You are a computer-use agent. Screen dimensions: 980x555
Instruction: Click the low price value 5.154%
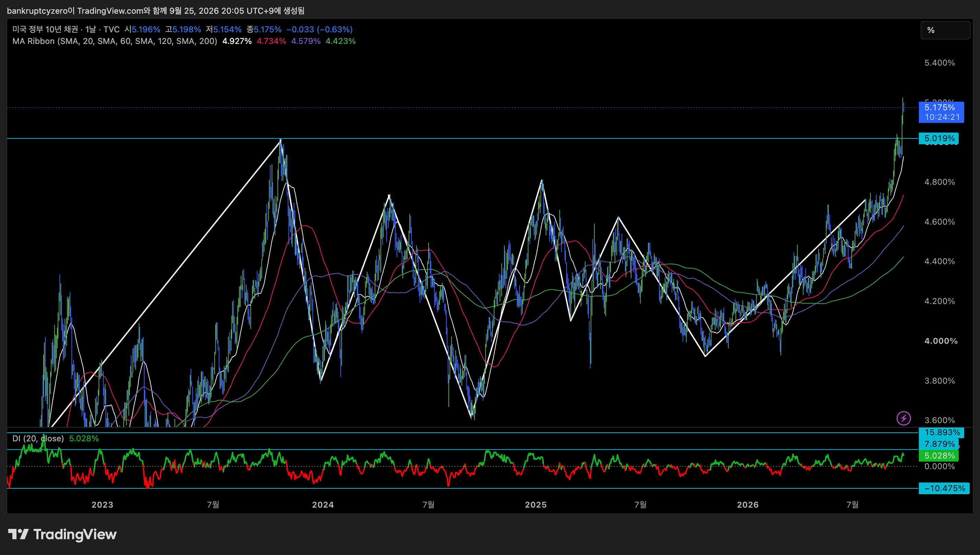(x=227, y=29)
